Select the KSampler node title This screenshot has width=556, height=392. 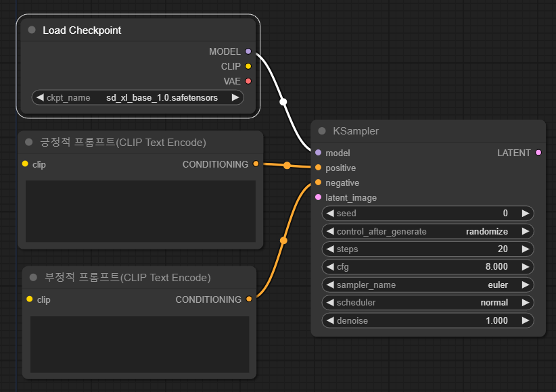[356, 131]
